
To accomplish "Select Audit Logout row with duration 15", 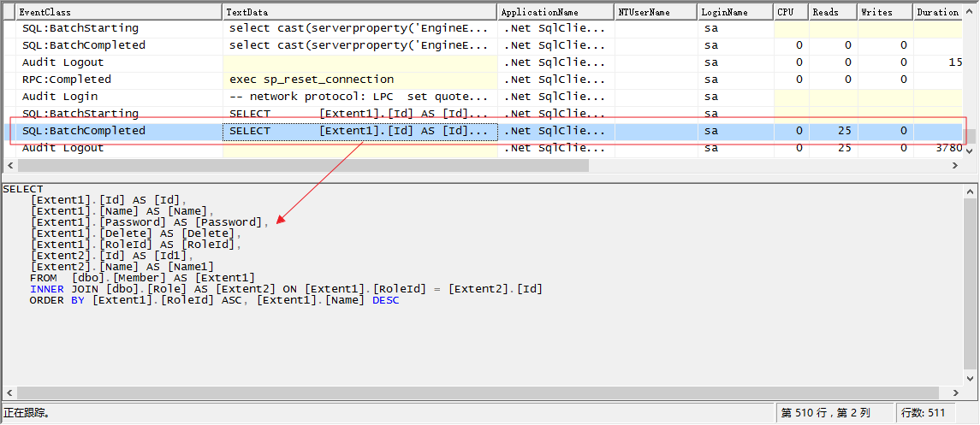I will (483, 62).
